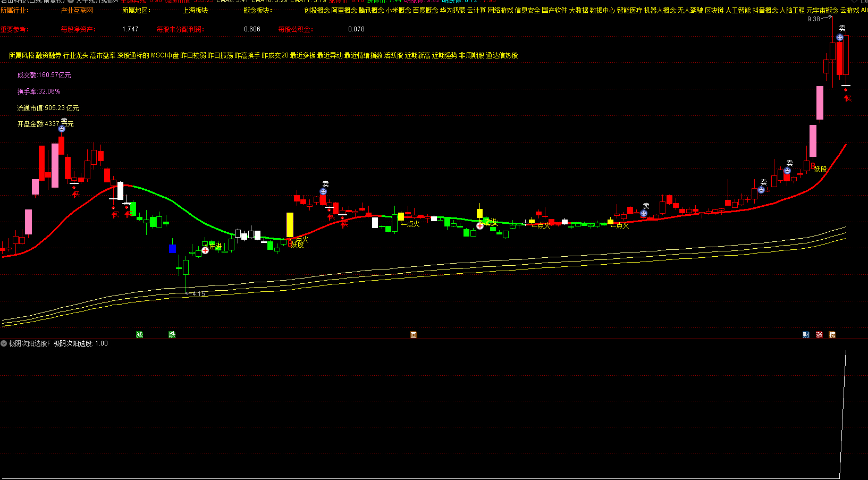Click the 4.15 low price label
This screenshot has width=868, height=480.
[198, 294]
